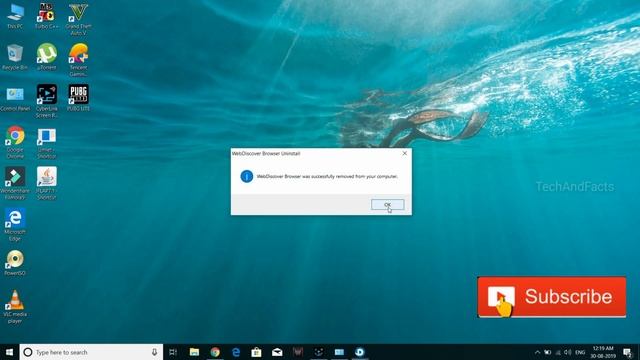Select the PUBG LITE desktop shortcut
The width and height of the screenshot is (640, 360).
pos(78,98)
